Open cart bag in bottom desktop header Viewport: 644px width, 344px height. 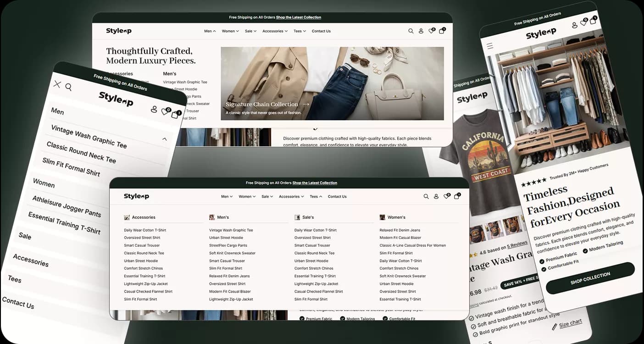coord(457,196)
